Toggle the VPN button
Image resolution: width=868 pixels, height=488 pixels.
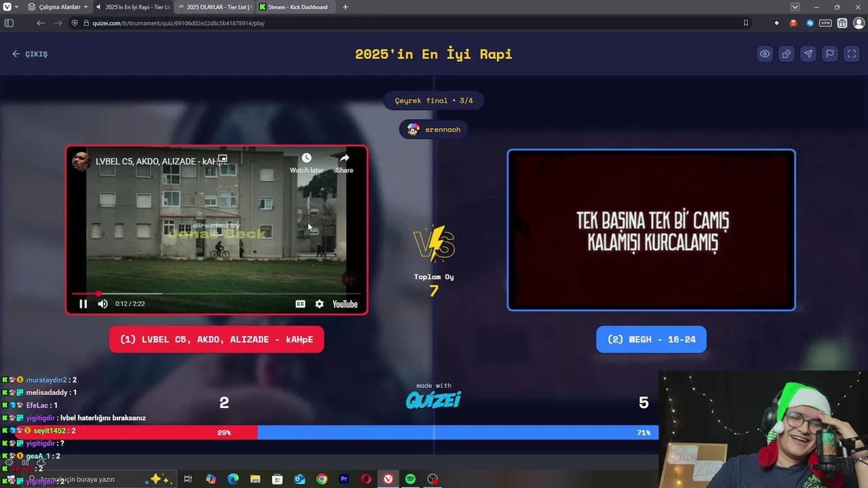point(825,23)
